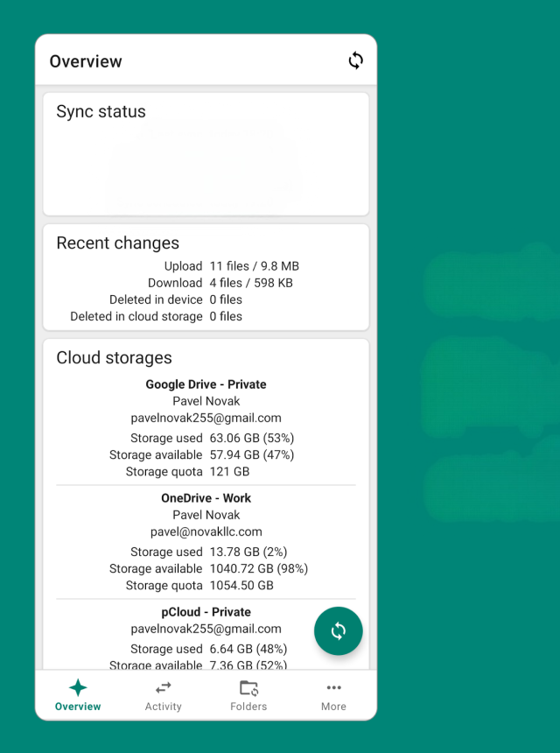The width and height of the screenshot is (560, 753).
Task: Tap the pavel@novakllc.com email address
Action: coord(206,531)
